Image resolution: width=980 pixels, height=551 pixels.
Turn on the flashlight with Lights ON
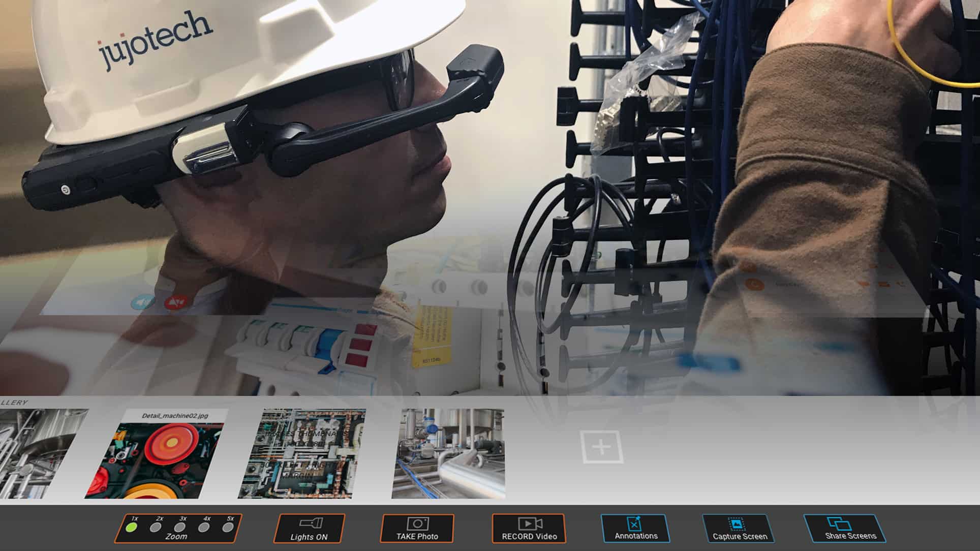(x=309, y=529)
